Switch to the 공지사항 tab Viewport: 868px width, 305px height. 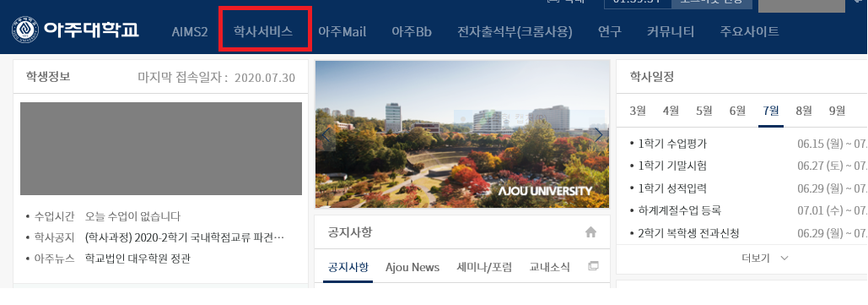(348, 267)
